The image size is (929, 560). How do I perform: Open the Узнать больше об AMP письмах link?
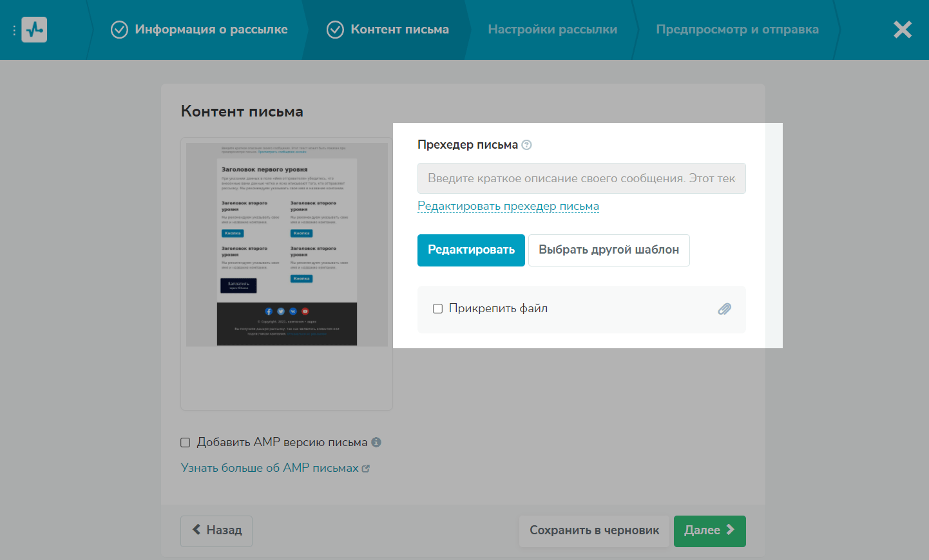275,468
